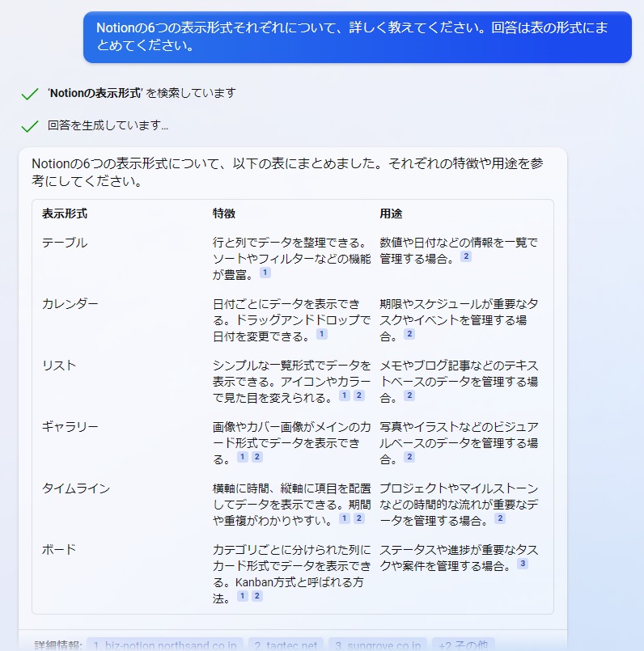This screenshot has height=651, width=644.
Task: Click the 用途 column header
Action: (391, 213)
